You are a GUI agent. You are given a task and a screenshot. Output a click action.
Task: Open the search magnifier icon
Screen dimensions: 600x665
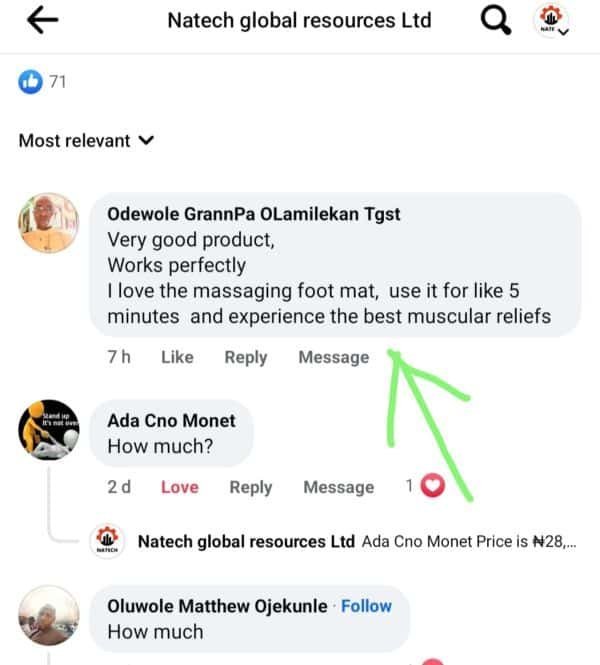(496, 20)
